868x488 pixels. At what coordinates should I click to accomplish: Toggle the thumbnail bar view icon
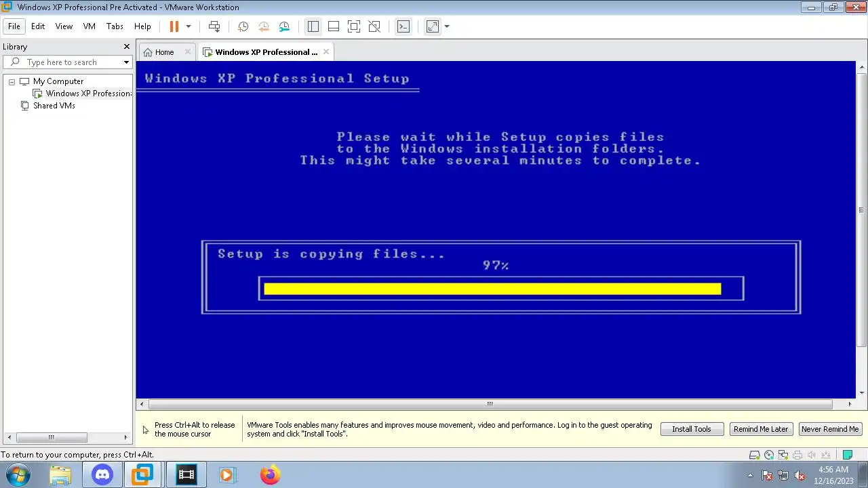(x=334, y=26)
